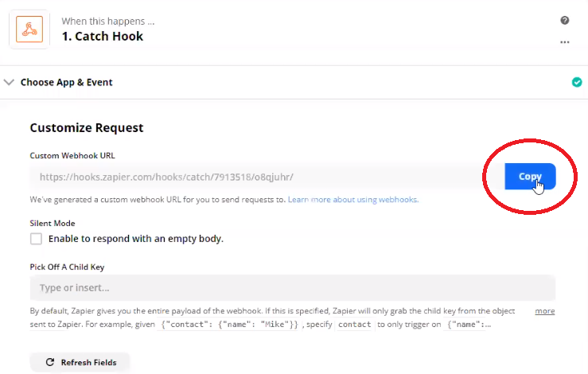The image size is (588, 374).
Task: Focus the Pick Off A Child Key field
Action: pos(293,288)
